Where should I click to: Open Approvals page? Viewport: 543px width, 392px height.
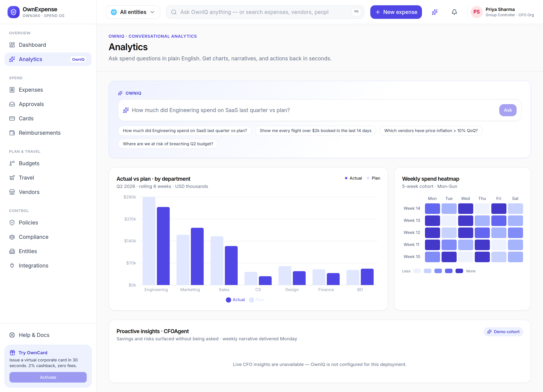(x=48, y=104)
